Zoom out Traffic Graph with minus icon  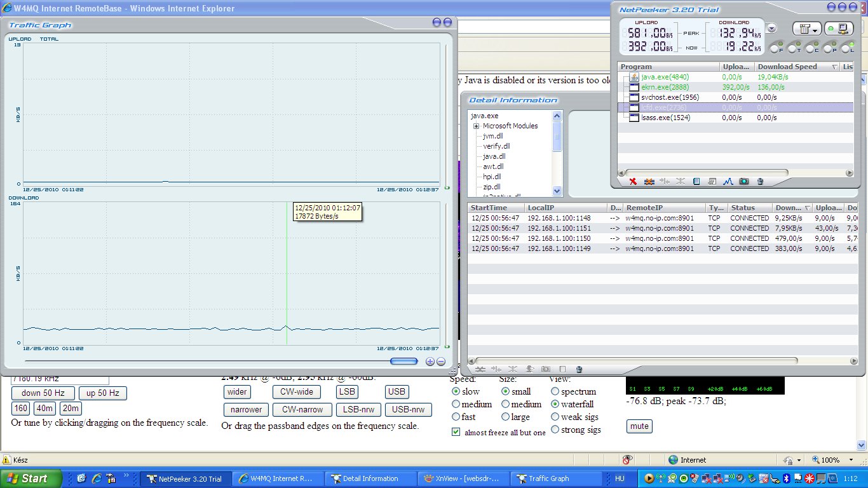point(440,362)
